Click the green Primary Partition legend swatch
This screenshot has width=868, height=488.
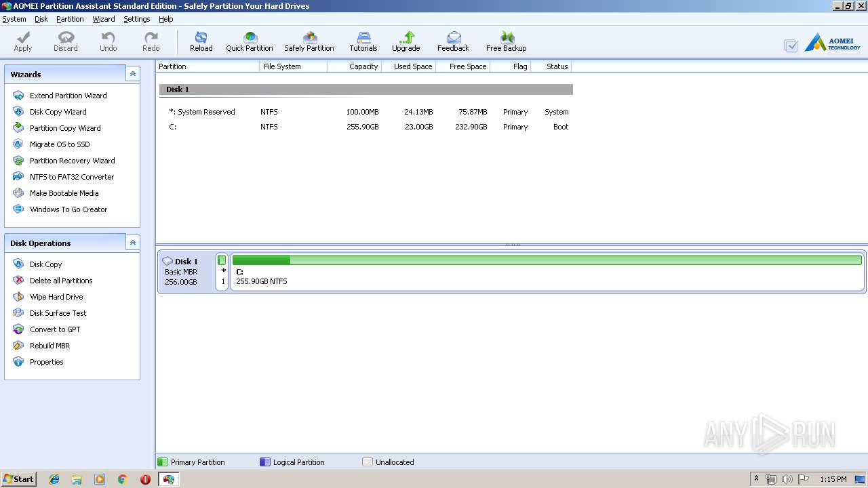pyautogui.click(x=163, y=462)
